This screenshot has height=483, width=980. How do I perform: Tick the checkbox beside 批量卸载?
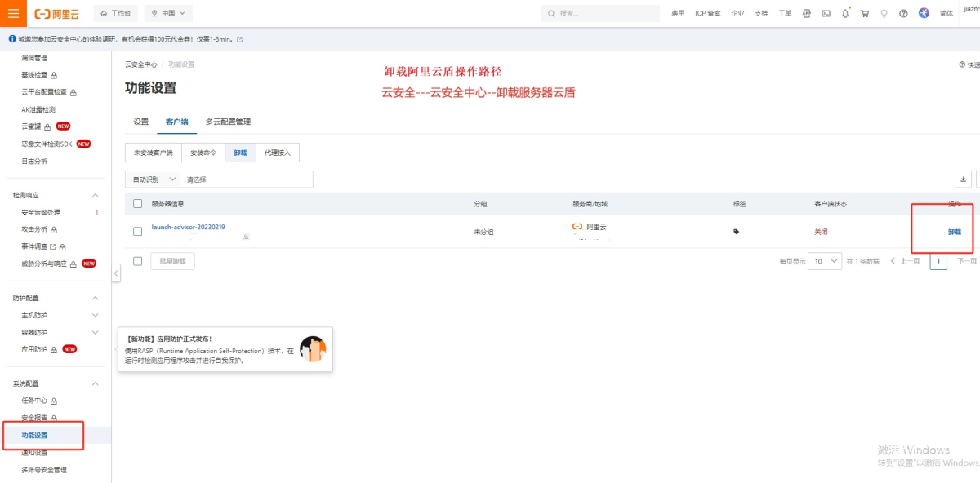tap(137, 261)
